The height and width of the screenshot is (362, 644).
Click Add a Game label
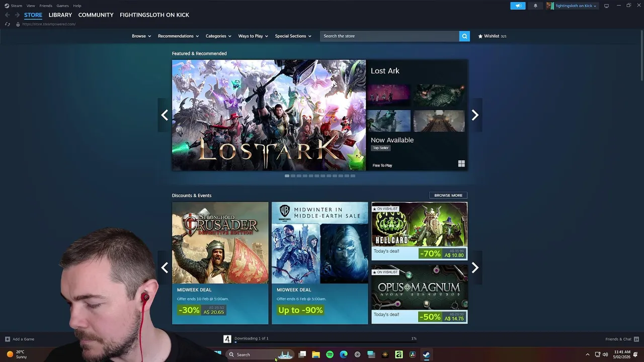pos(23,339)
